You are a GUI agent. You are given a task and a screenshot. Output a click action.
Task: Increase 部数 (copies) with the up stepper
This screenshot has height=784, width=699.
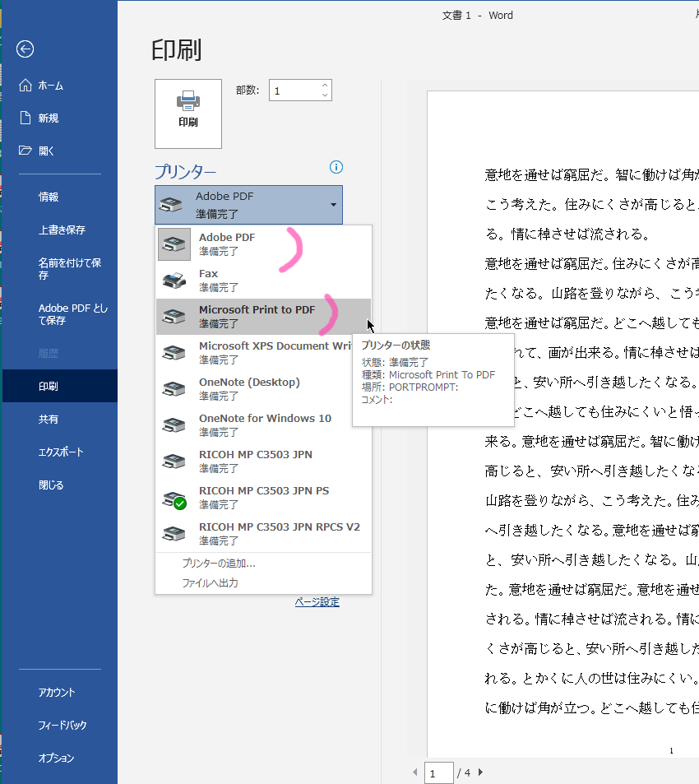tap(325, 85)
